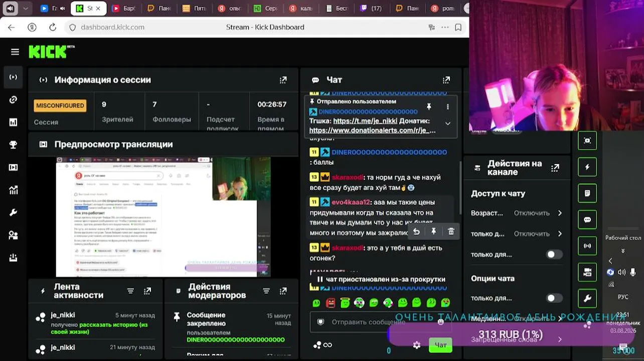The height and width of the screenshot is (361, 644).
Task: Pop out the Activity feed panel
Action: click(x=147, y=291)
